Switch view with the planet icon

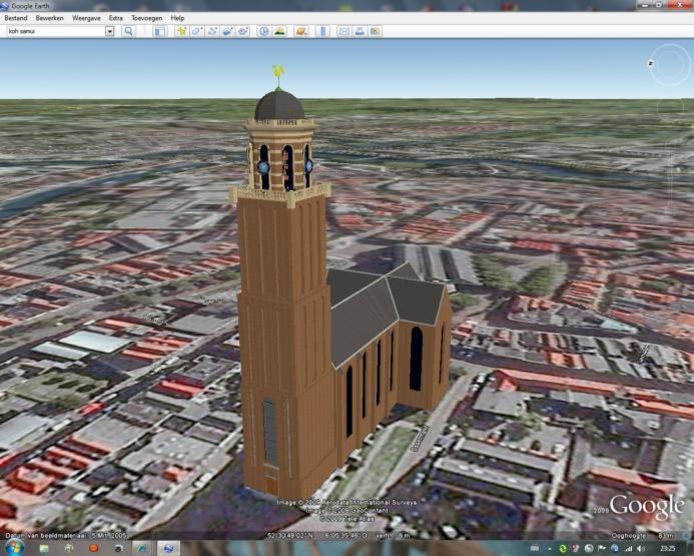(x=301, y=31)
